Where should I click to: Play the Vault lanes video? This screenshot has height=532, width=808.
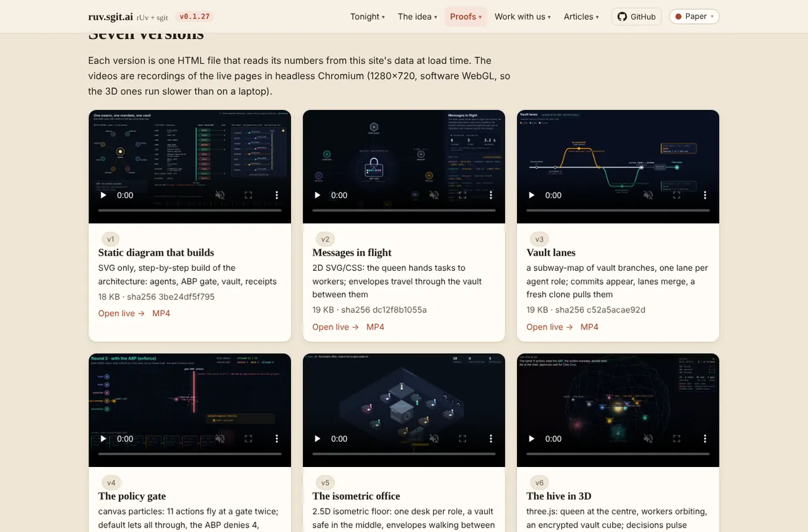(x=532, y=195)
